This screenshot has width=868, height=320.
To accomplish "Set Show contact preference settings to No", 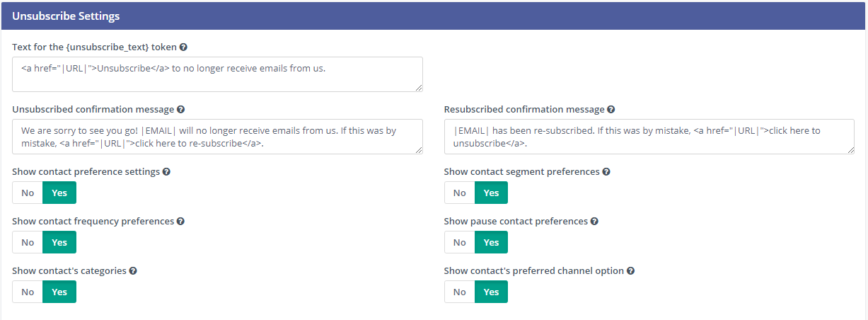I will pyautogui.click(x=28, y=193).
